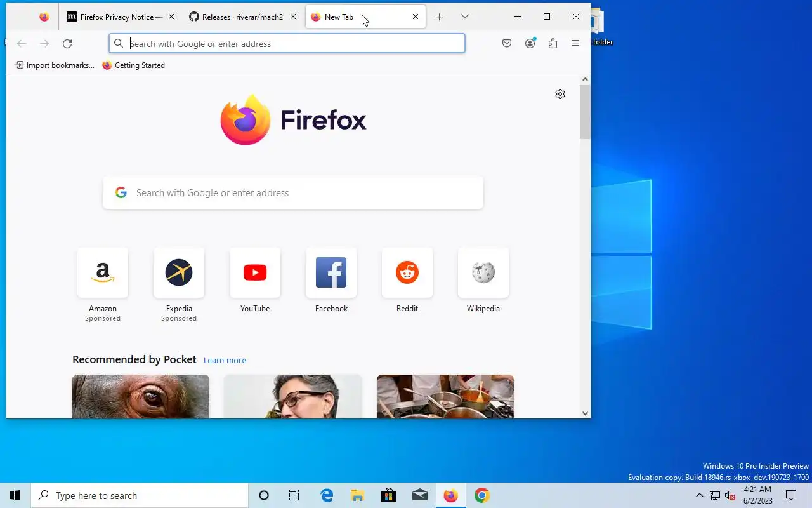Viewport: 812px width, 508px height.
Task: Close the New Tab tab
Action: click(416, 17)
